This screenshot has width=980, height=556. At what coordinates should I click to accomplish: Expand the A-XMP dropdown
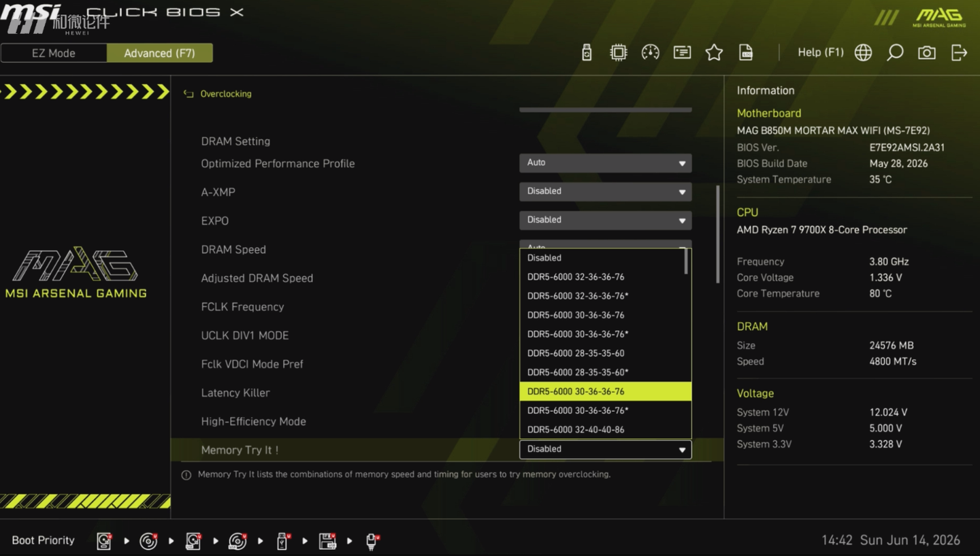point(605,191)
